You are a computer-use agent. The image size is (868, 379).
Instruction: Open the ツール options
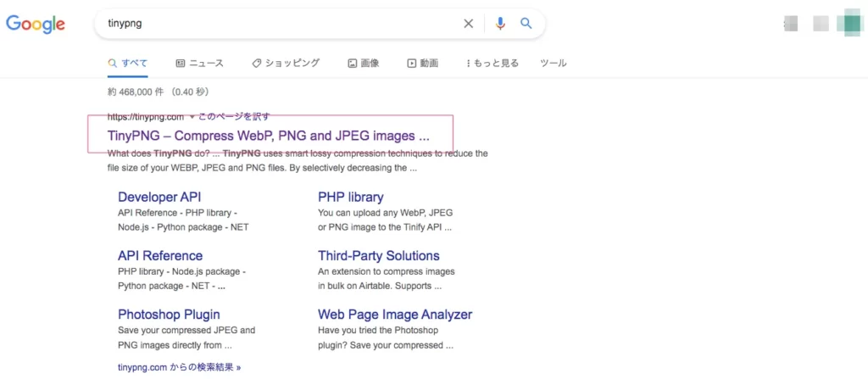point(553,63)
